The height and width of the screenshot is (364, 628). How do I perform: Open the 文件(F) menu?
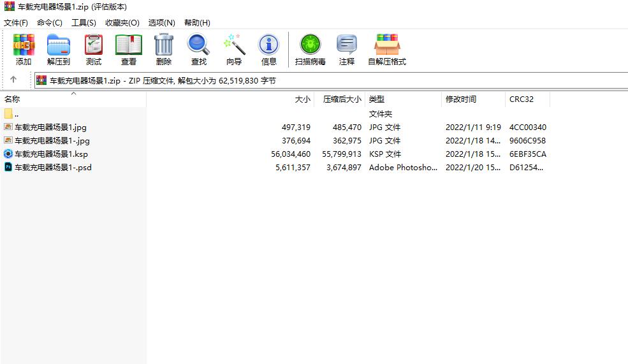16,23
